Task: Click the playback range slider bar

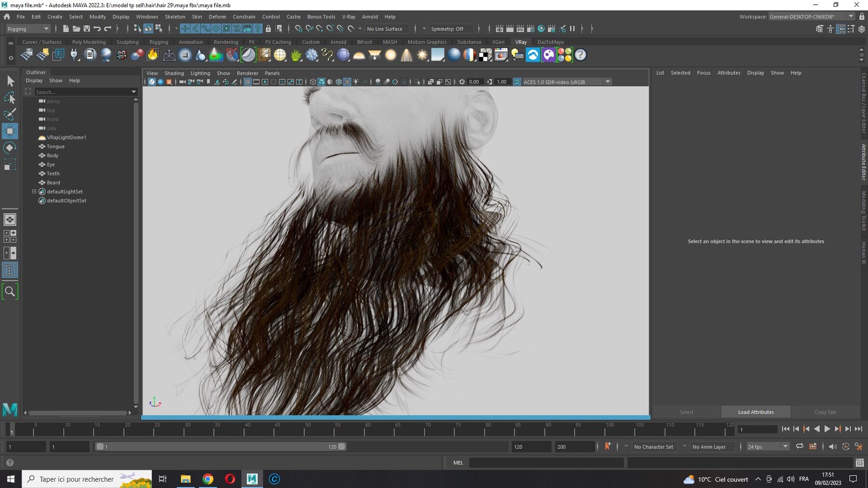Action: 220,447
